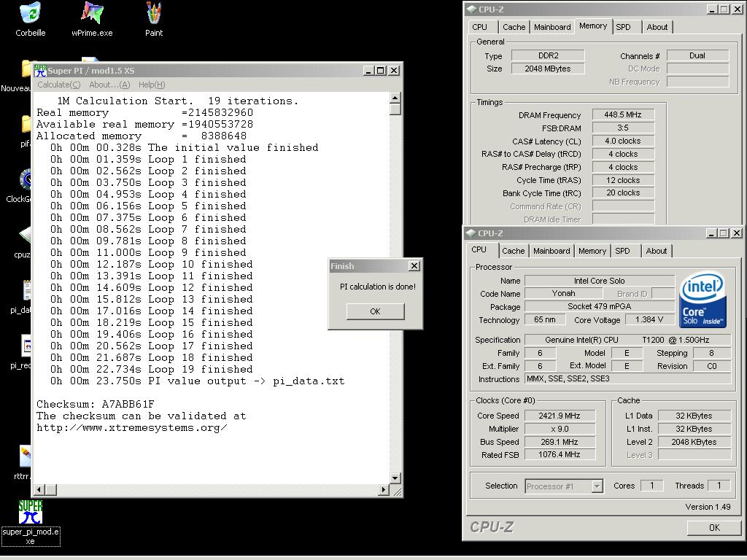Screen dimensions: 747x560
Task: Open the Paint desktop shortcut
Action: click(153, 19)
